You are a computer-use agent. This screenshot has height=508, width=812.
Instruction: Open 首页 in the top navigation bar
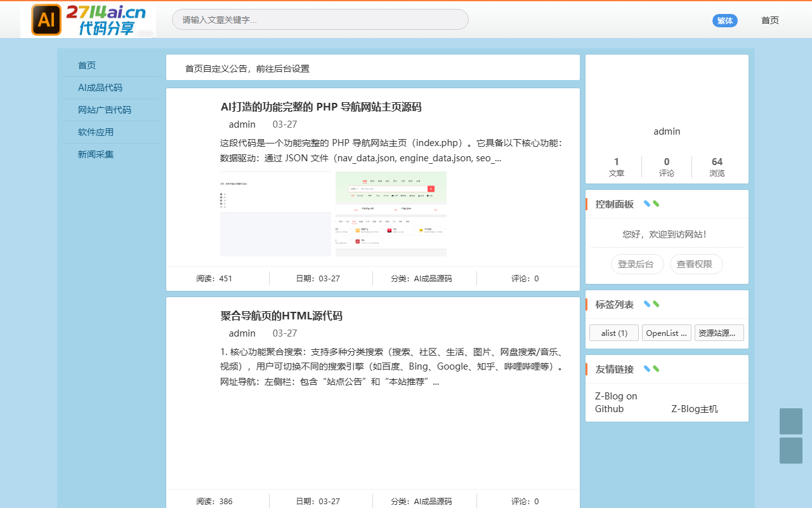point(770,20)
